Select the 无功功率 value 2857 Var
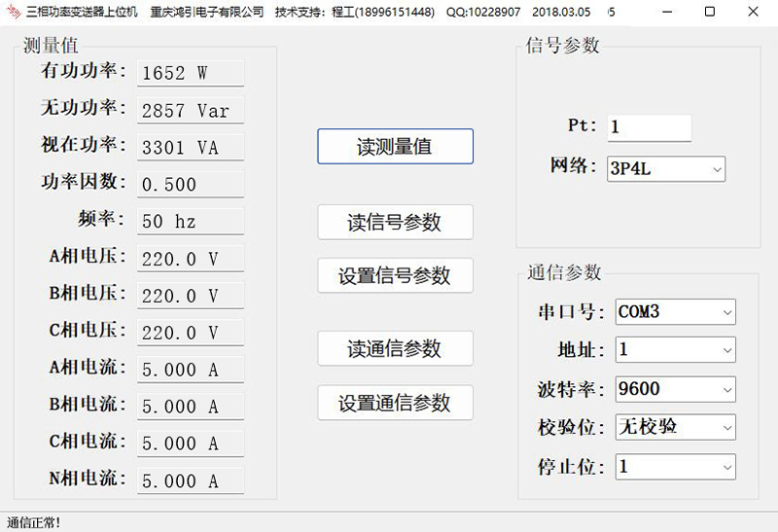Screen dimensions: 778x532 tap(191, 110)
